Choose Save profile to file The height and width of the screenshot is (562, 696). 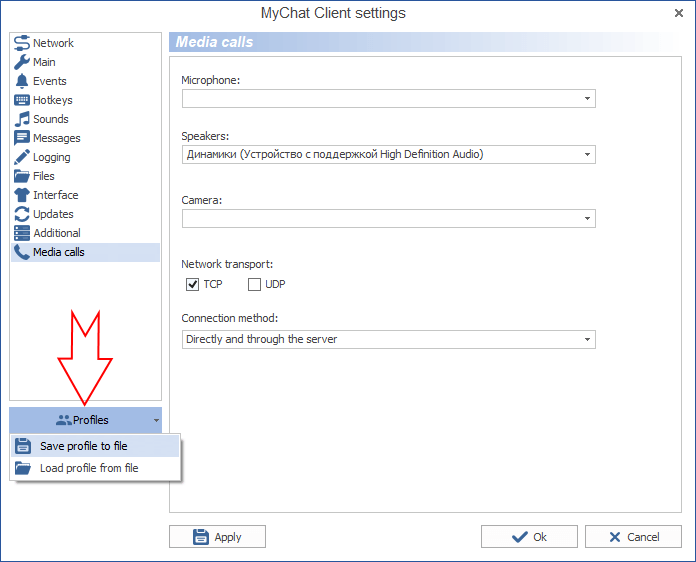tap(84, 446)
